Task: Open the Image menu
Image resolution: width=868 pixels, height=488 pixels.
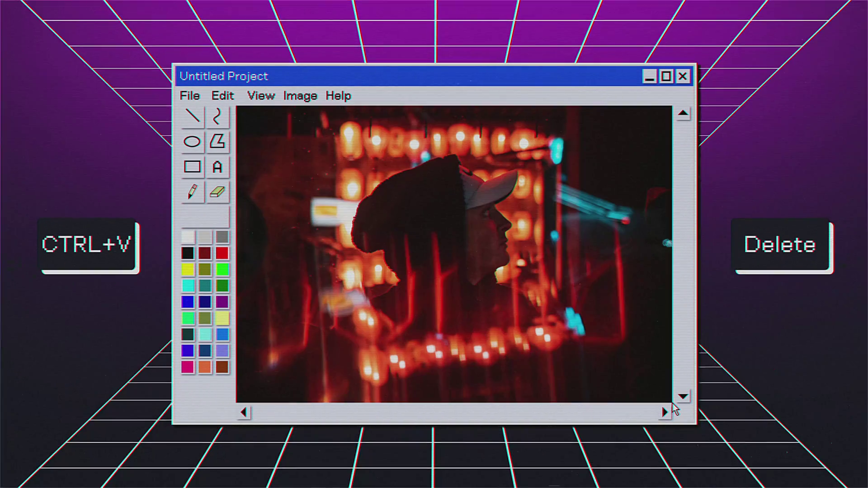Action: click(300, 96)
